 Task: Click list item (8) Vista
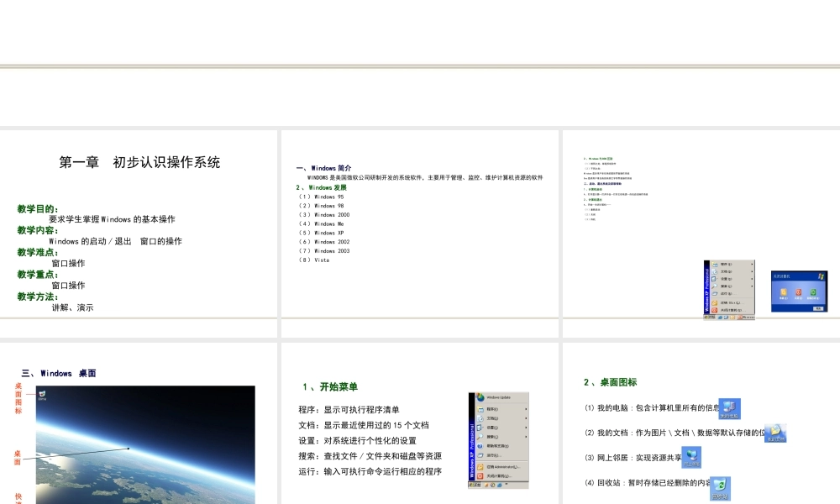click(x=314, y=260)
